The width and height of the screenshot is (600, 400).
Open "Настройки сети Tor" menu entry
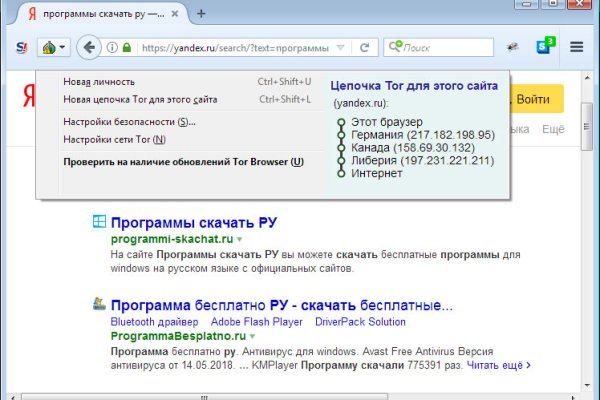click(114, 139)
